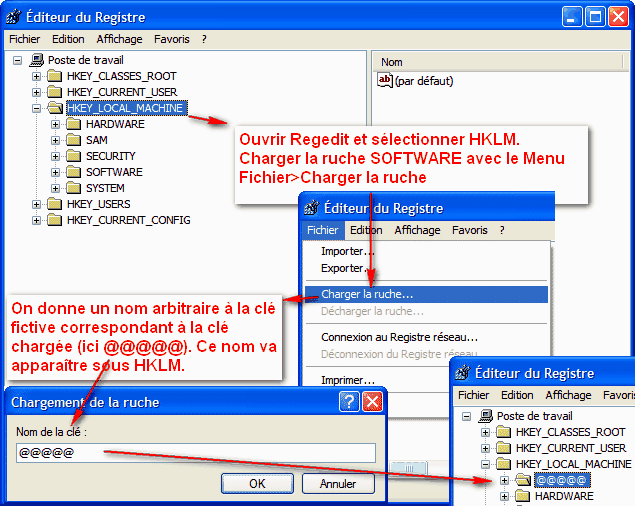Select the (par défaut) value entry
635x506 pixels.
[x=424, y=81]
